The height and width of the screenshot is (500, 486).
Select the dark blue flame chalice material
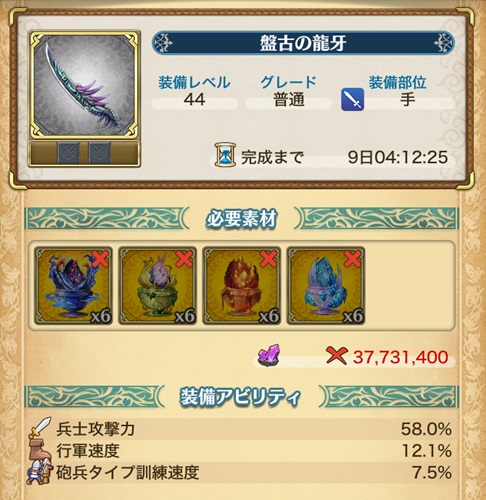click(x=73, y=286)
